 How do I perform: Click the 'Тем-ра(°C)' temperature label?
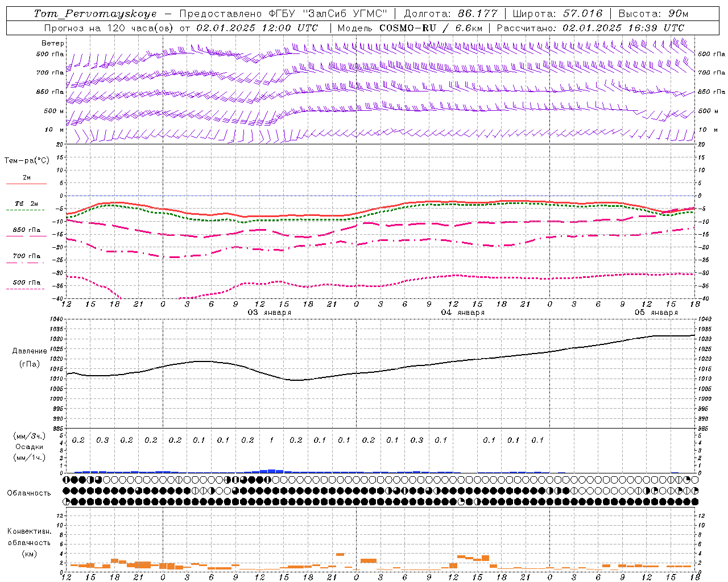click(x=27, y=161)
